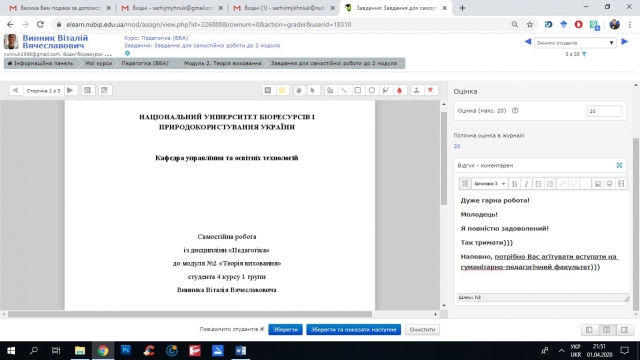The height and width of the screenshot is (360, 640).
Task: Open the assignment settings gear icon
Action: coord(127,53)
